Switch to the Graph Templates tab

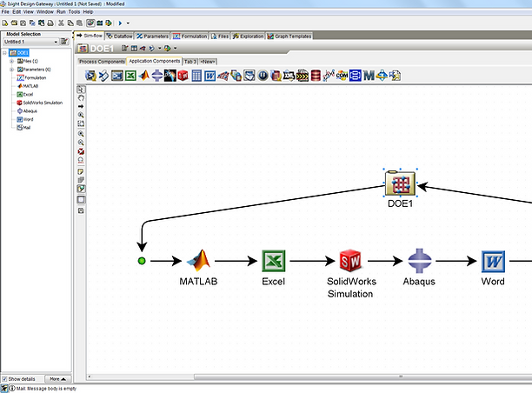pyautogui.click(x=289, y=36)
